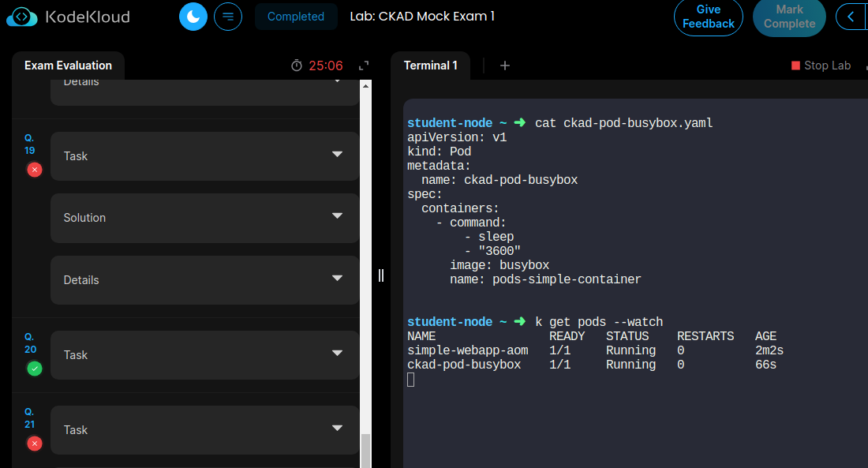
Task: Expand the exam panel to fullscreen
Action: (364, 66)
